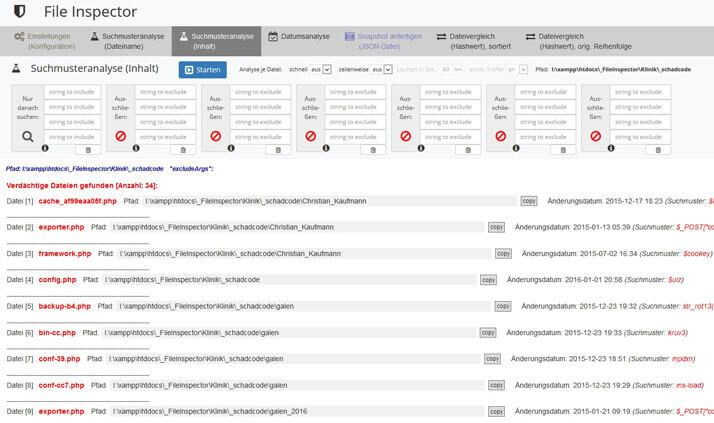This screenshot has height=423, width=714.
Task: Click trash icon in rightmost exclude group
Action: coord(658,150)
